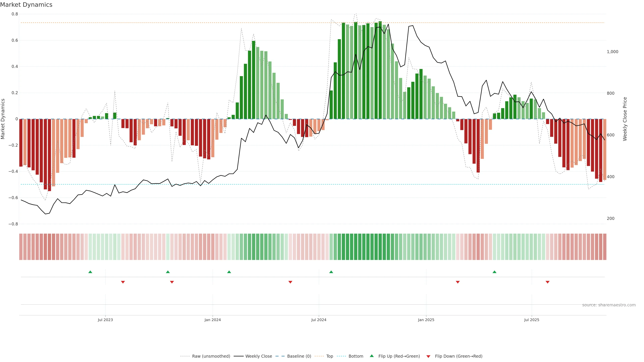Screen dimensions: 644x362
Task: Click the Jan 2024 x-axis label
Action: [x=212, y=320]
